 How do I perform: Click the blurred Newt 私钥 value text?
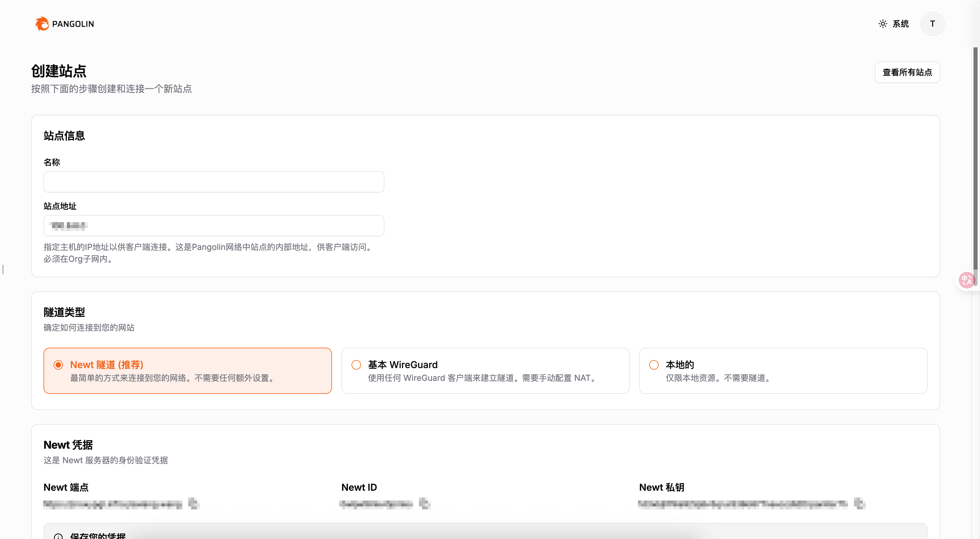743,504
